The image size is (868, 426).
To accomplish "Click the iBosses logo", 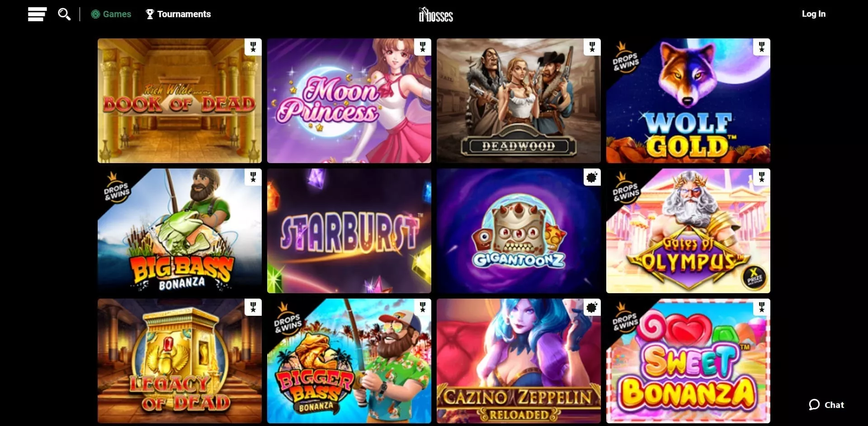I will point(436,15).
